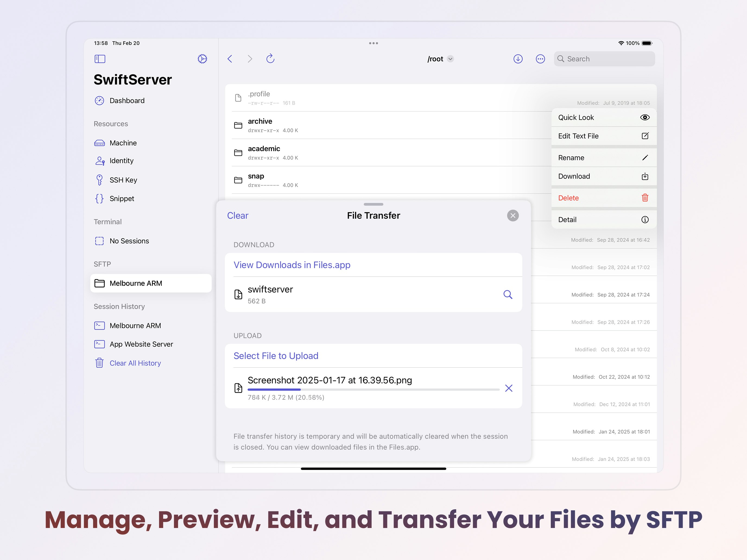The image size is (747, 560).
Task: Click the Delete trash icon in menu
Action: coord(645,198)
